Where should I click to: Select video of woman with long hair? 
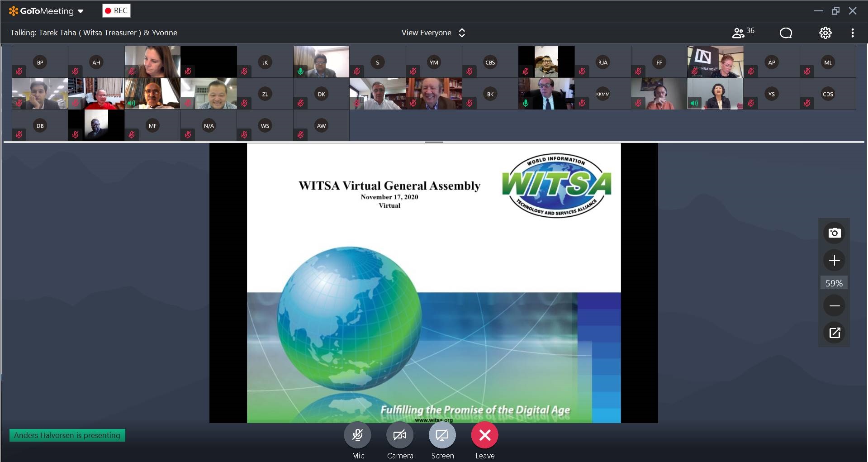coord(152,62)
